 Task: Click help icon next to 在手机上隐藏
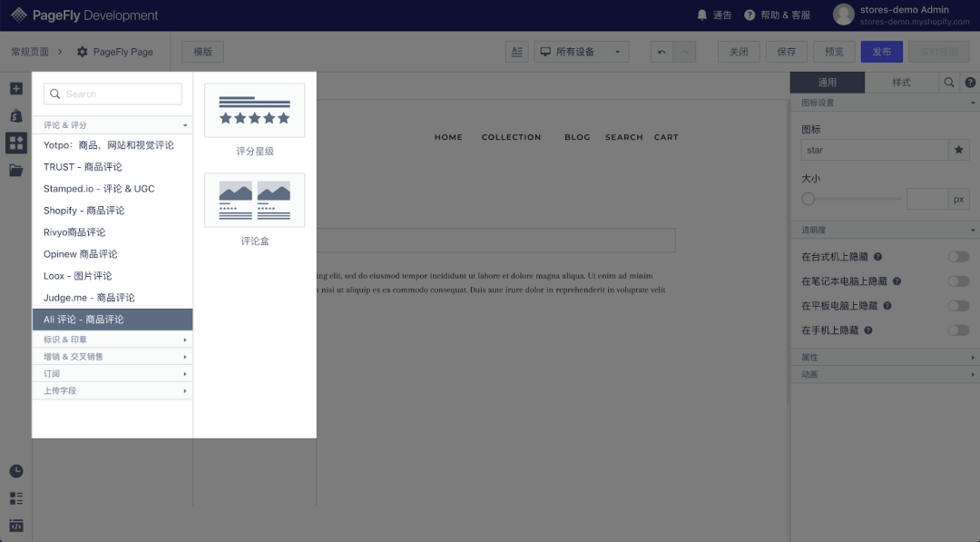tap(868, 330)
